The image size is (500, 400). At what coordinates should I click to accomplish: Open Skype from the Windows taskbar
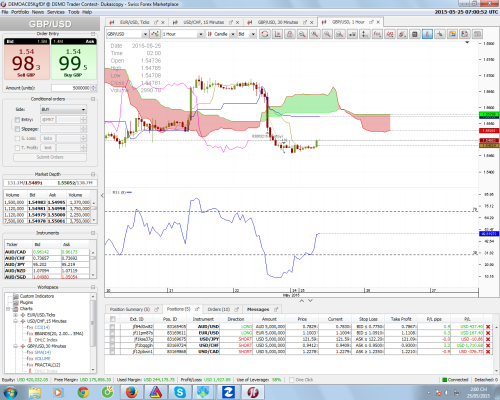pos(180,392)
